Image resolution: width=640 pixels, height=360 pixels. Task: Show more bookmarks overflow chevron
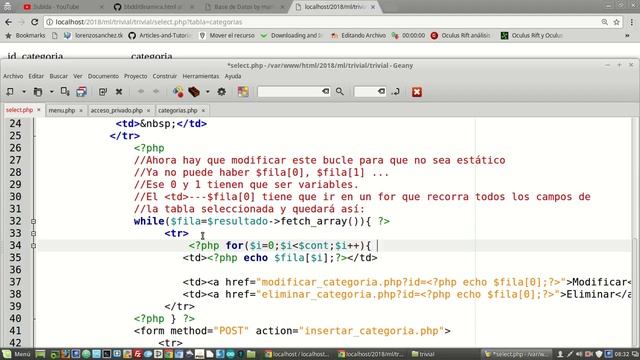click(627, 36)
